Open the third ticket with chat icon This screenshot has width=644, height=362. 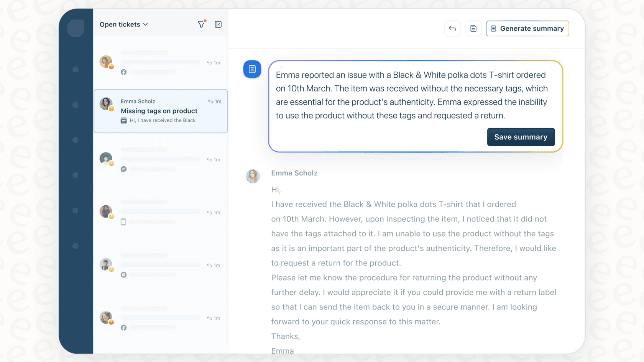161,160
